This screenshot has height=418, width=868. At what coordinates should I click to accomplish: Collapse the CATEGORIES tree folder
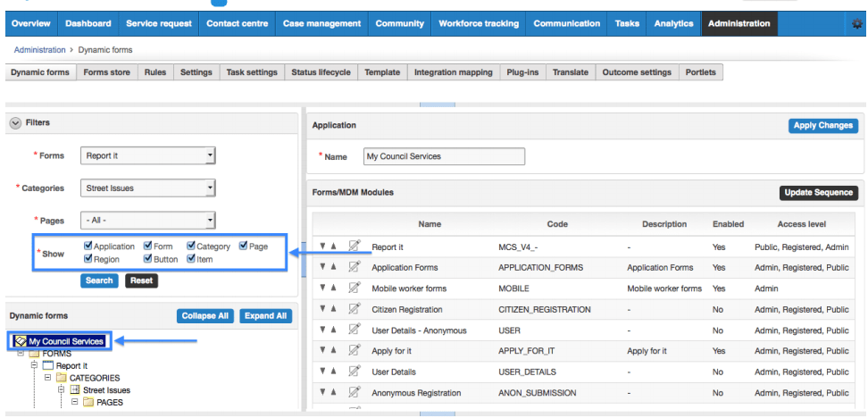click(x=47, y=378)
